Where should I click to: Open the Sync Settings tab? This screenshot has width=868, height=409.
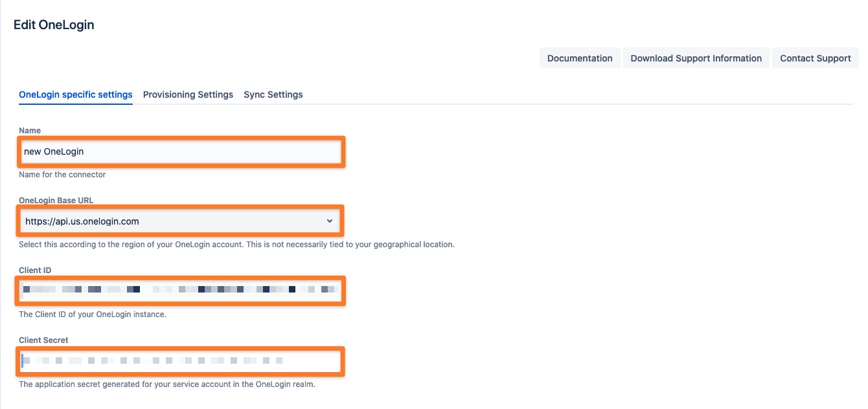point(273,94)
